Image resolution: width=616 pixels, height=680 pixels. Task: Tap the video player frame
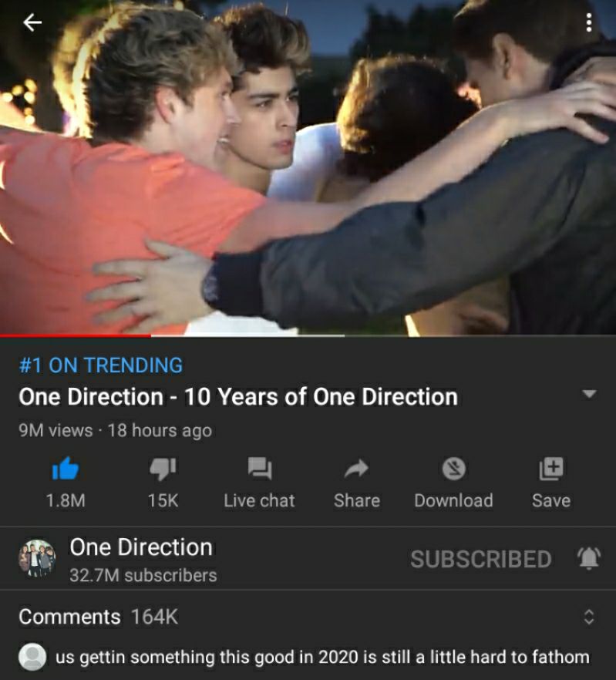coord(308,167)
